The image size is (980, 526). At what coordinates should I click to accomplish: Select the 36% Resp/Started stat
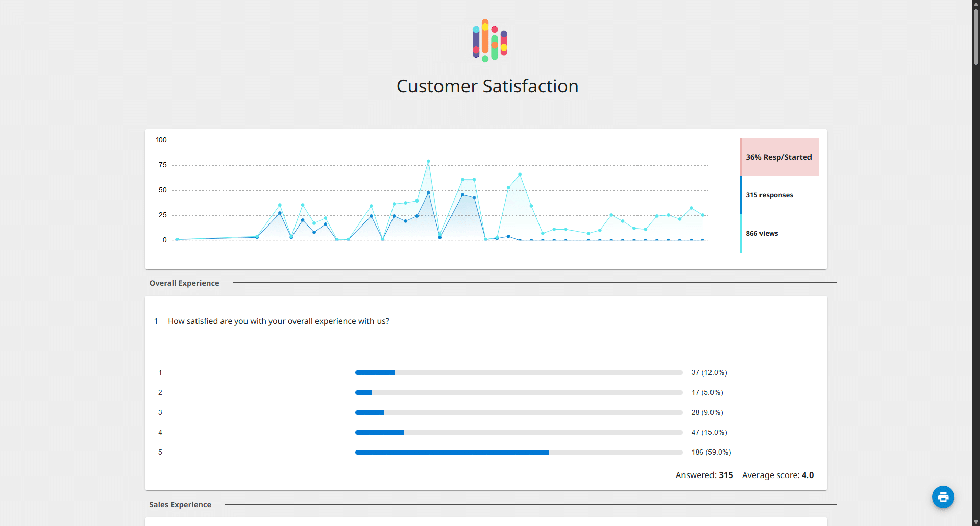click(779, 157)
